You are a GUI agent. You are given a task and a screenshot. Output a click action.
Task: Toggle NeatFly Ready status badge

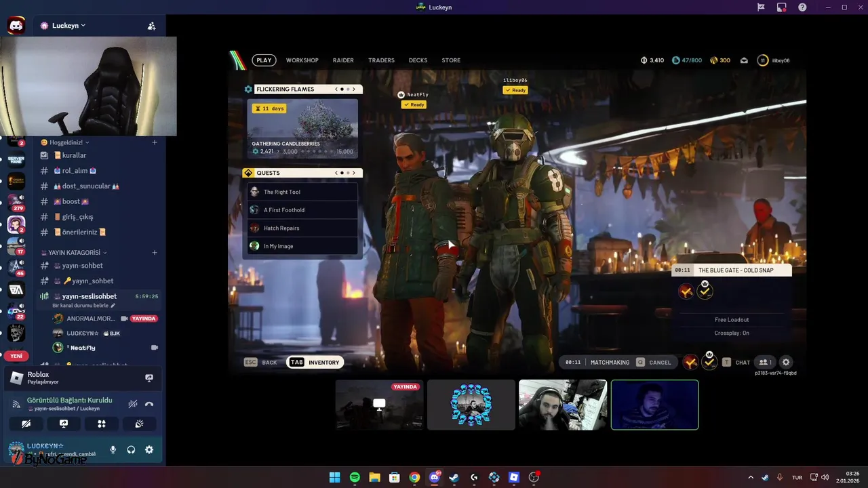(414, 105)
